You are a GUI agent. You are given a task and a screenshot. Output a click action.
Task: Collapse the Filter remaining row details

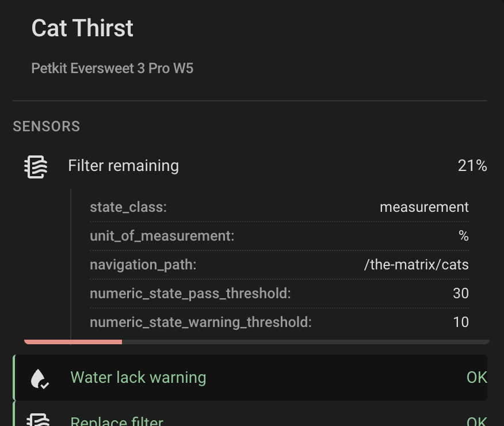coord(123,166)
